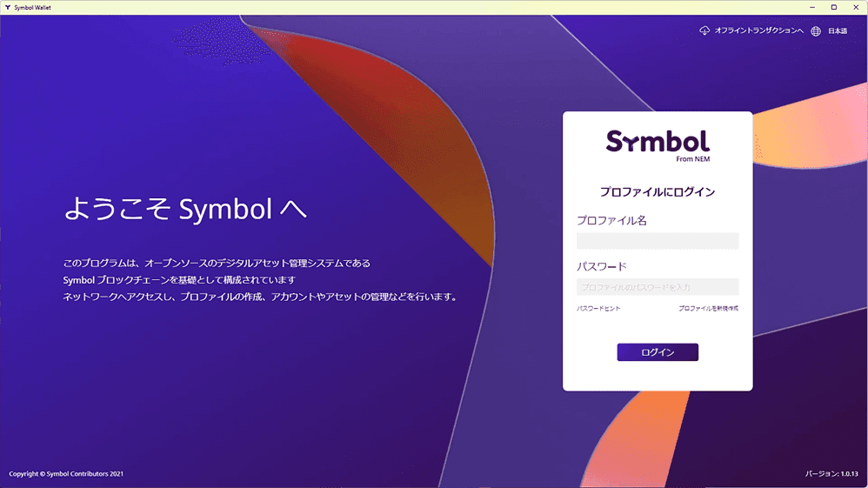Focus the プロファイル名 input field
868x488 pixels.
tap(658, 241)
